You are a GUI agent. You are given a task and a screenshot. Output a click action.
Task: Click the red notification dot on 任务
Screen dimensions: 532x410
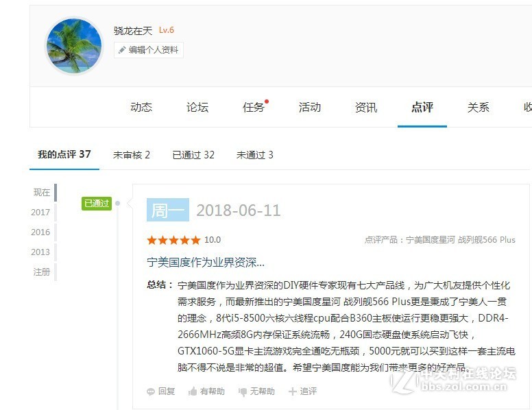coord(267,101)
